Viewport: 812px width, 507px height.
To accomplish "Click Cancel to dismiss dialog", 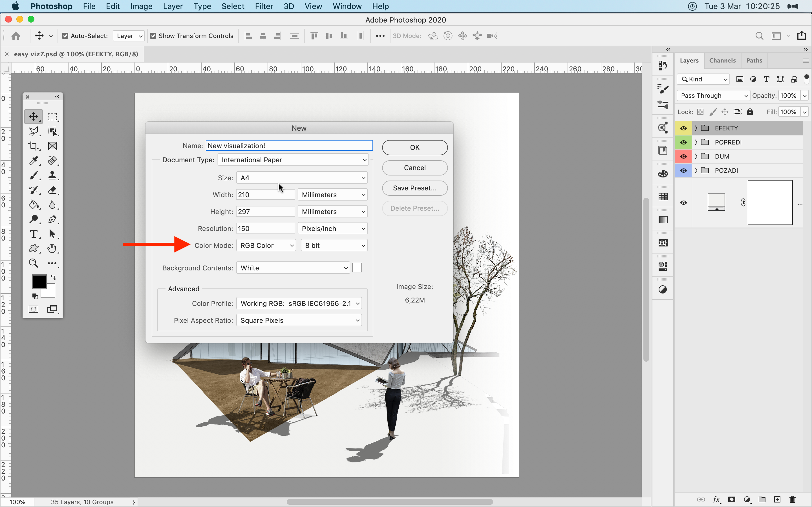I will coord(414,168).
